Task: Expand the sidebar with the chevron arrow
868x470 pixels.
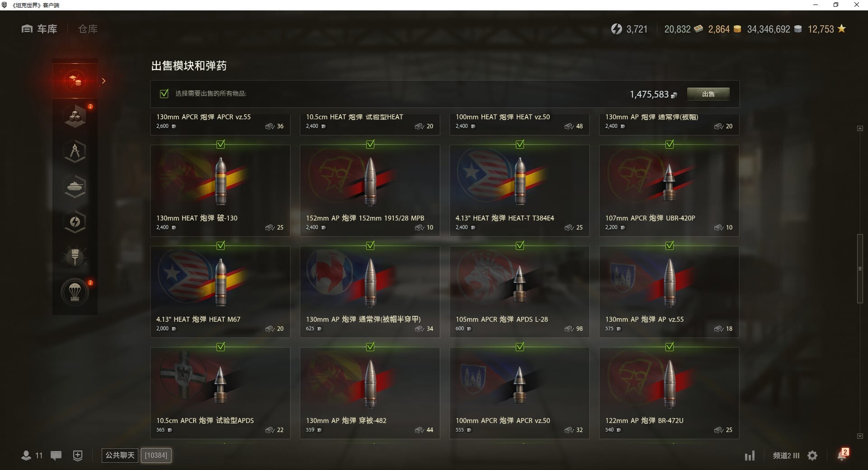Action: point(104,81)
